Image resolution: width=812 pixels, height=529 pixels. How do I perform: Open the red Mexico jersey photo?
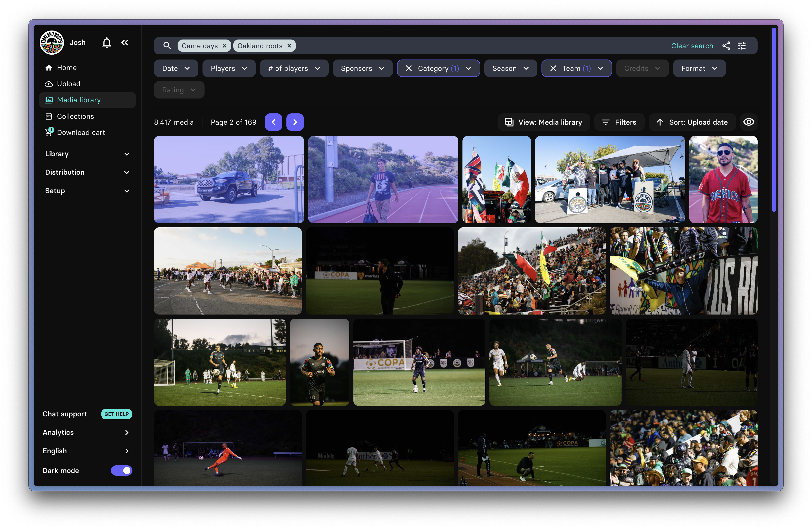723,180
